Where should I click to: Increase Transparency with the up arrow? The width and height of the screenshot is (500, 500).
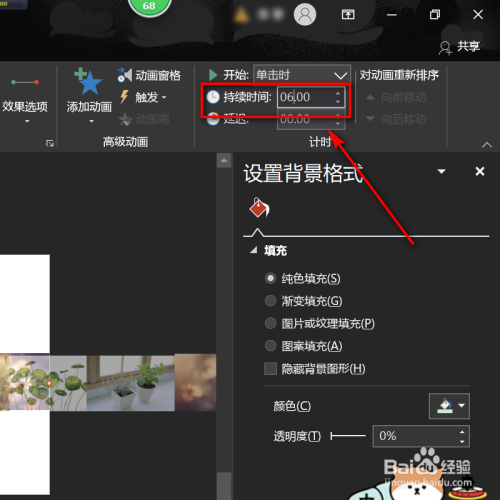click(462, 432)
